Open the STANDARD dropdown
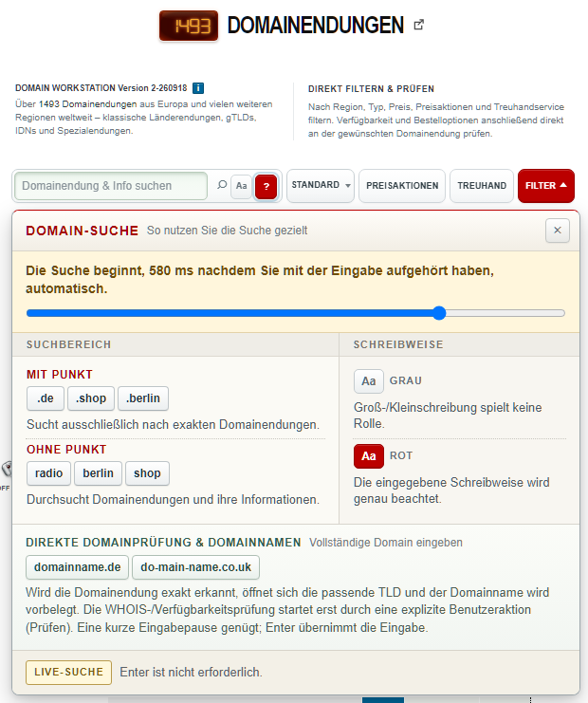Viewport: 588px width, 703px height. coord(321,185)
